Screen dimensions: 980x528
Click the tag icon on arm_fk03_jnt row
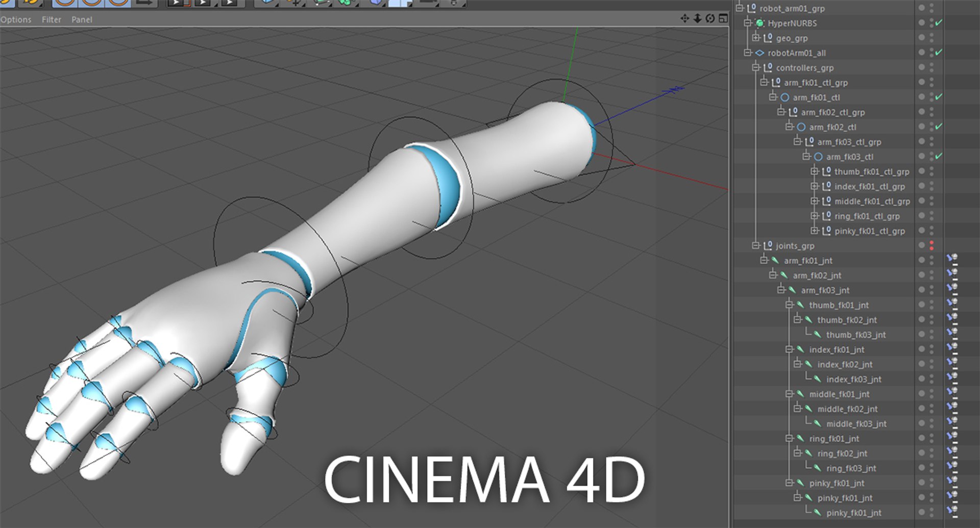click(x=952, y=289)
